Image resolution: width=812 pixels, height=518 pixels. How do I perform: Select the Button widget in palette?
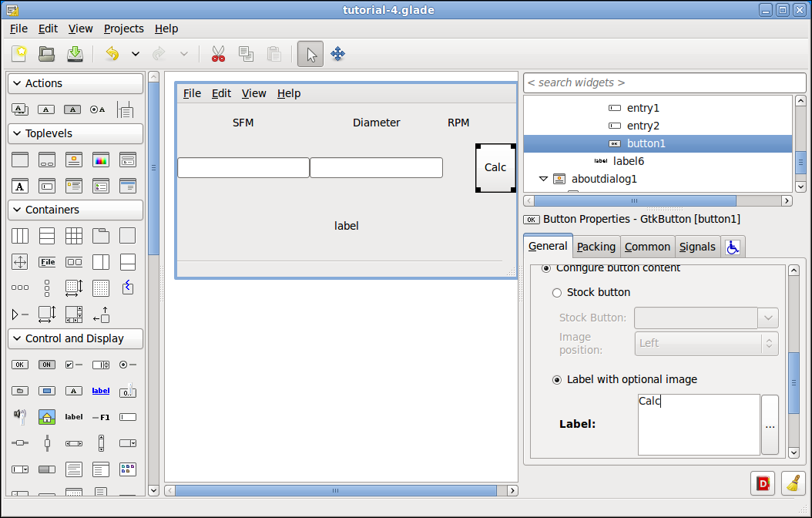(x=20, y=365)
